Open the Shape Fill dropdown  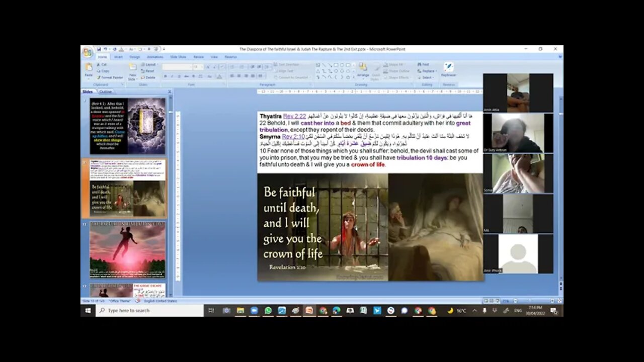pyautogui.click(x=394, y=64)
